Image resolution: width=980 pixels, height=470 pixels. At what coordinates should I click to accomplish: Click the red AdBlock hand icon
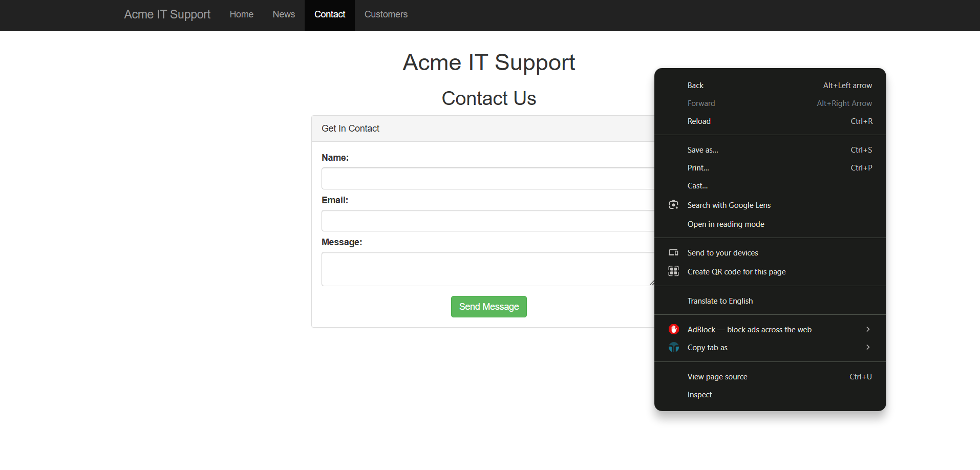(x=673, y=329)
